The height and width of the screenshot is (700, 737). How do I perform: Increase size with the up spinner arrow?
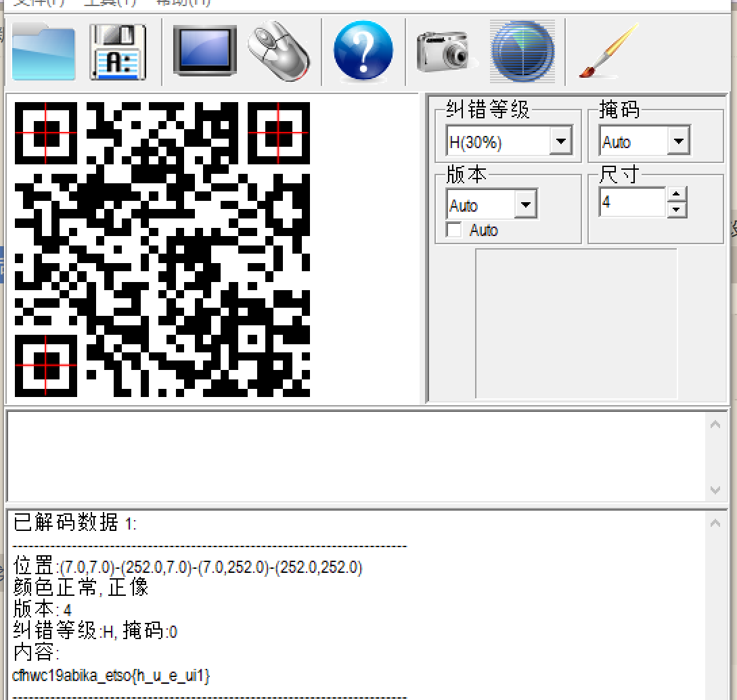677,193
